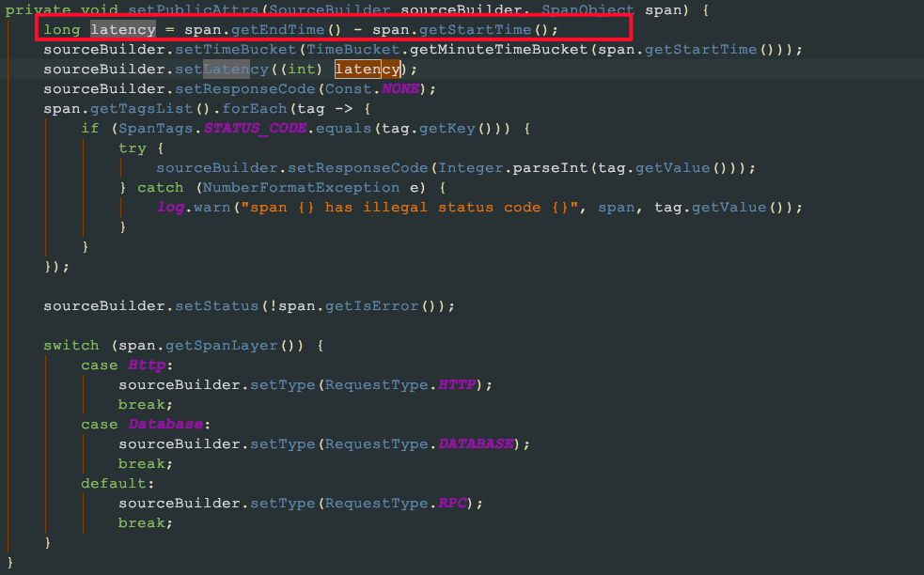Click 'NumberFormatException' in the catch clause
This screenshot has width=924, height=575.
pyautogui.click(x=301, y=187)
